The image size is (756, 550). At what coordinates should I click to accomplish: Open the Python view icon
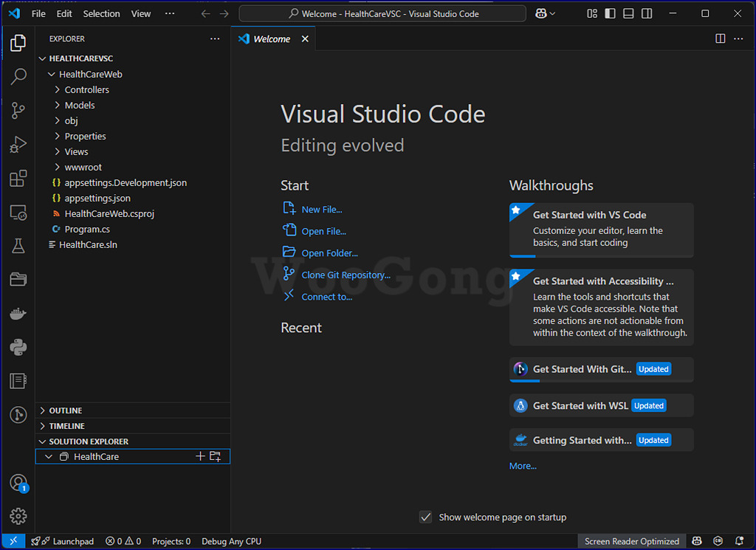18,347
